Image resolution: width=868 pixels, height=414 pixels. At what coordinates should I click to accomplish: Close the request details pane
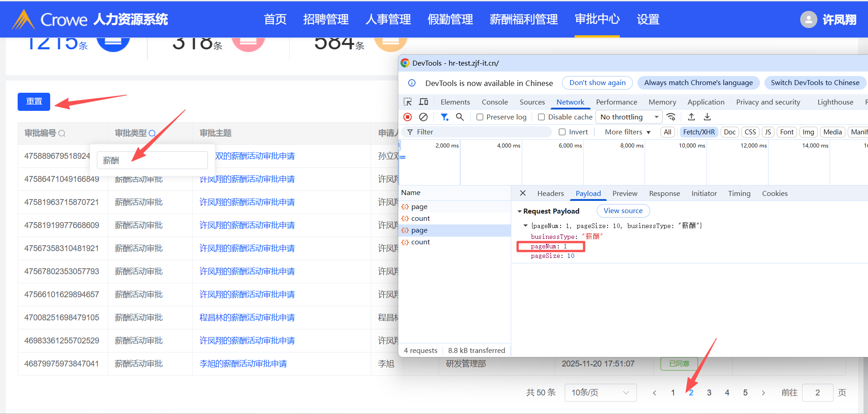click(523, 193)
